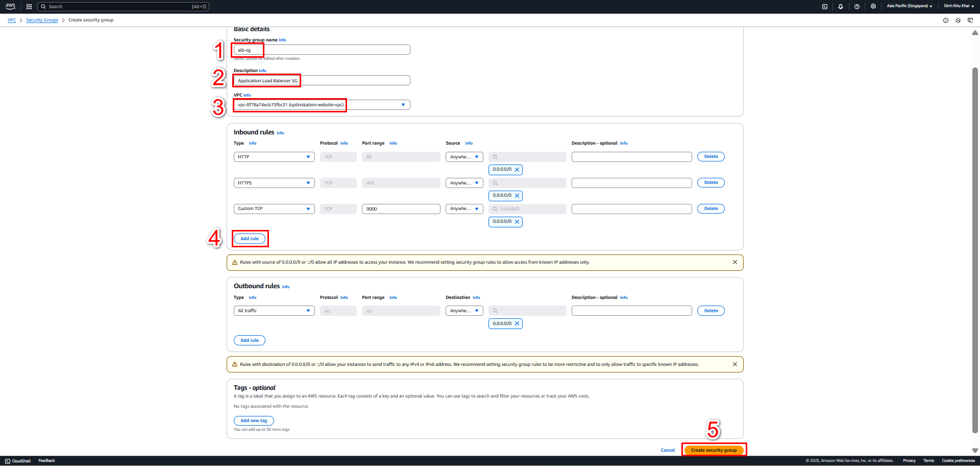This screenshot has width=980, height=466.
Task: Click Add new tag button
Action: pyautogui.click(x=254, y=421)
